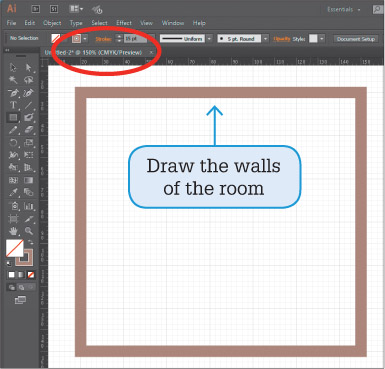Viewport: 385px width, 369px height.
Task: Click the Opacity link in control bar
Action: click(x=282, y=39)
